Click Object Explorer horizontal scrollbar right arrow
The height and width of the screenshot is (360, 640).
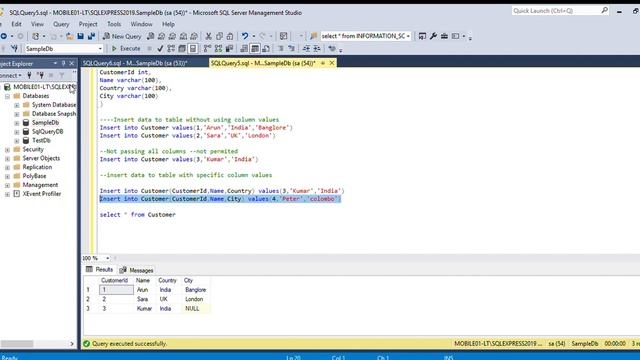[72, 344]
